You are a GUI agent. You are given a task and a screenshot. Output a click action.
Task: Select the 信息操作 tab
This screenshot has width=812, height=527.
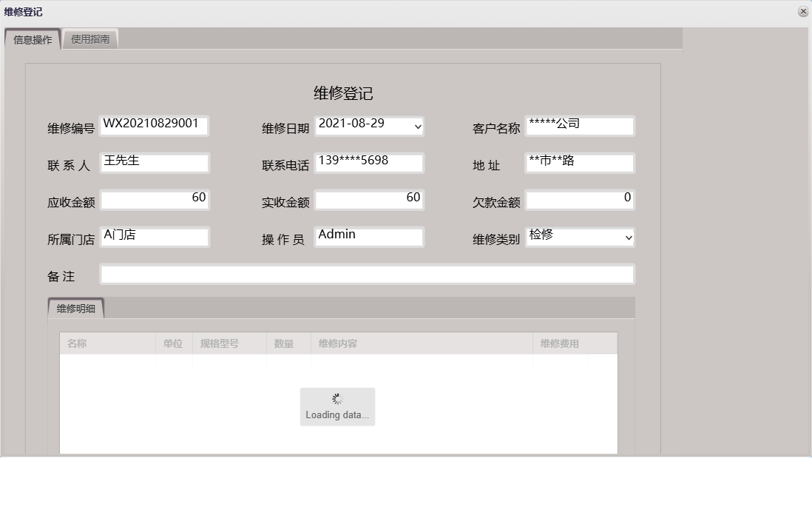pos(32,38)
